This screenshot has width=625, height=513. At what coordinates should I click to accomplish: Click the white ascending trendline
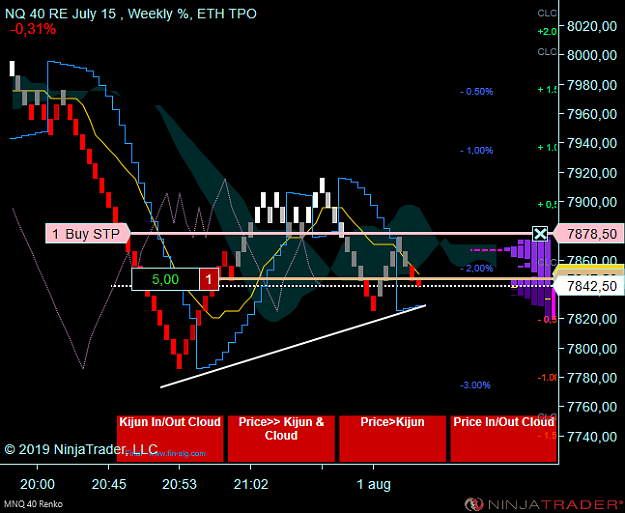point(293,346)
